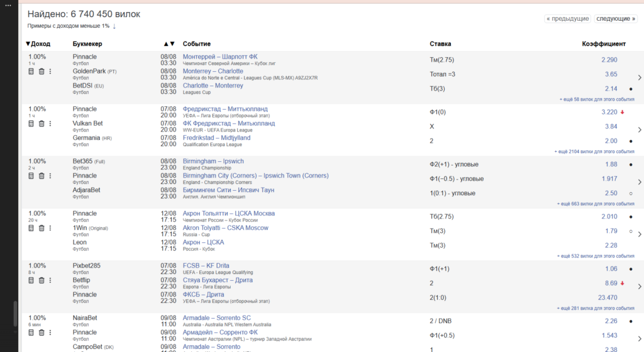This screenshot has width=644, height=352.
Task: Go to next page via 'следующие »'
Action: coord(616,18)
